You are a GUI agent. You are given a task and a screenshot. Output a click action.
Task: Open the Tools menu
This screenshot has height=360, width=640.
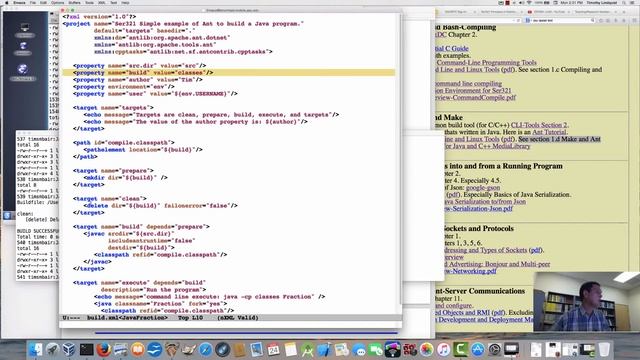[x=89, y=2]
